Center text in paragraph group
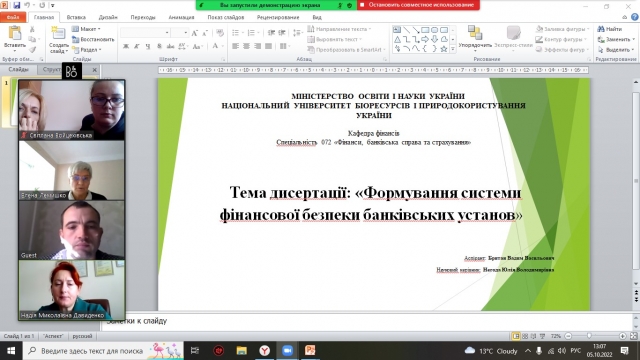The image size is (640, 360). coord(247,46)
